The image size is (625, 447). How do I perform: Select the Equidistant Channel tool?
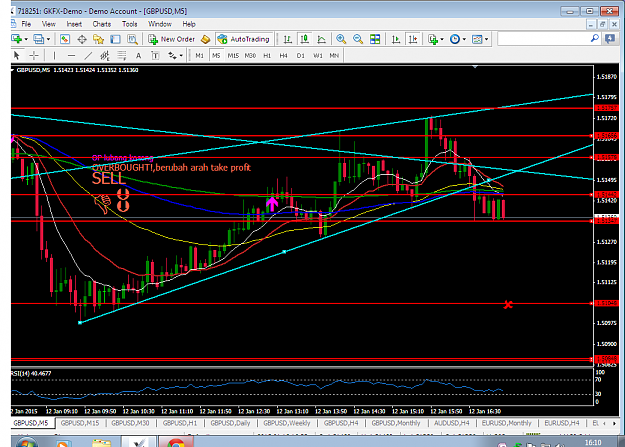105,55
